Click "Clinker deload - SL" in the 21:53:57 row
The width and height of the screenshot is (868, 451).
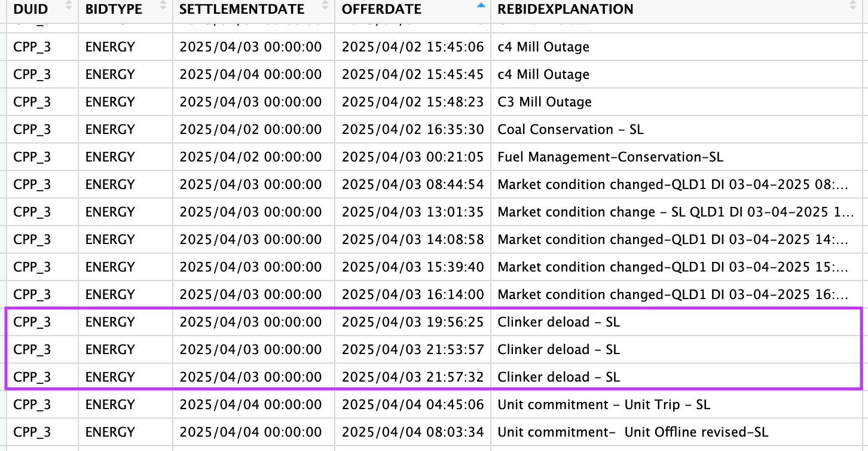click(558, 349)
